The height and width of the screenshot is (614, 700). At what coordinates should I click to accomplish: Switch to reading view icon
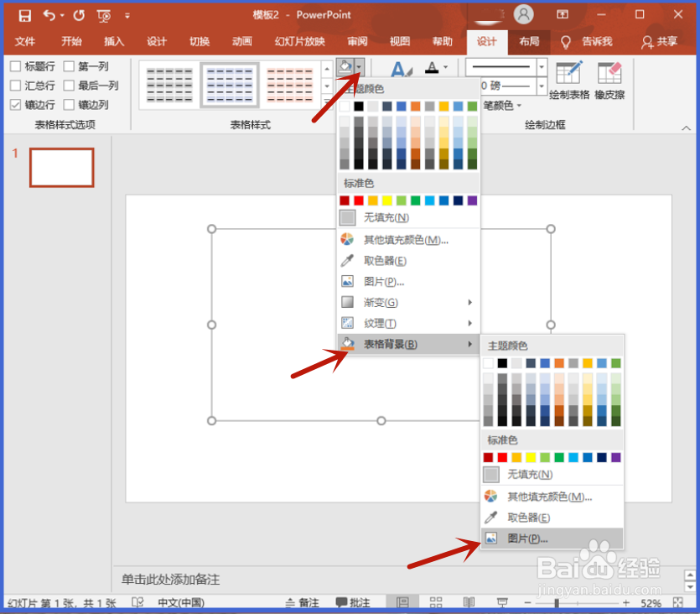coord(469,603)
